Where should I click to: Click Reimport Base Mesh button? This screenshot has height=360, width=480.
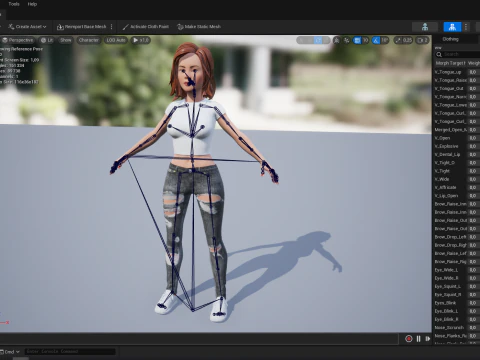(82, 27)
